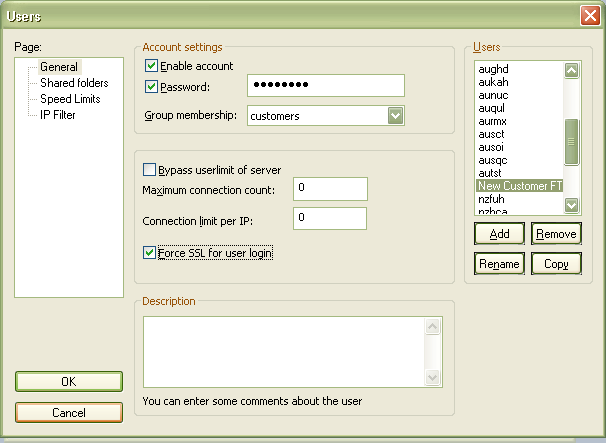Click the Remove user button
This screenshot has width=606, height=443.
(x=556, y=233)
